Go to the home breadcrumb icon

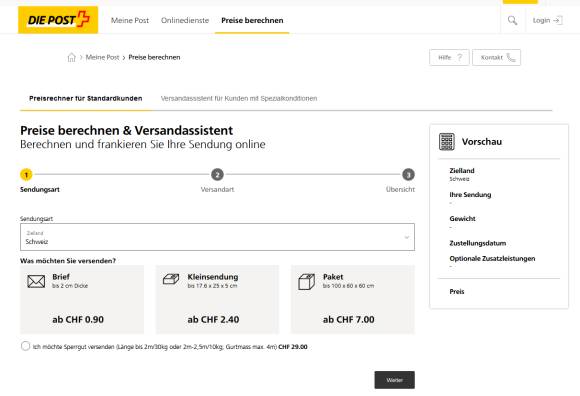(x=71, y=57)
